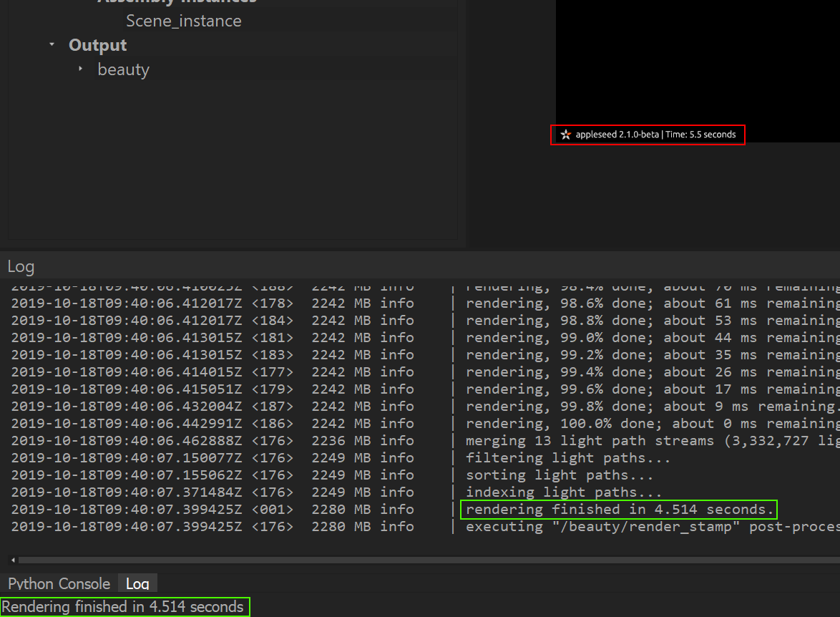Select the beauty render output

(x=123, y=69)
